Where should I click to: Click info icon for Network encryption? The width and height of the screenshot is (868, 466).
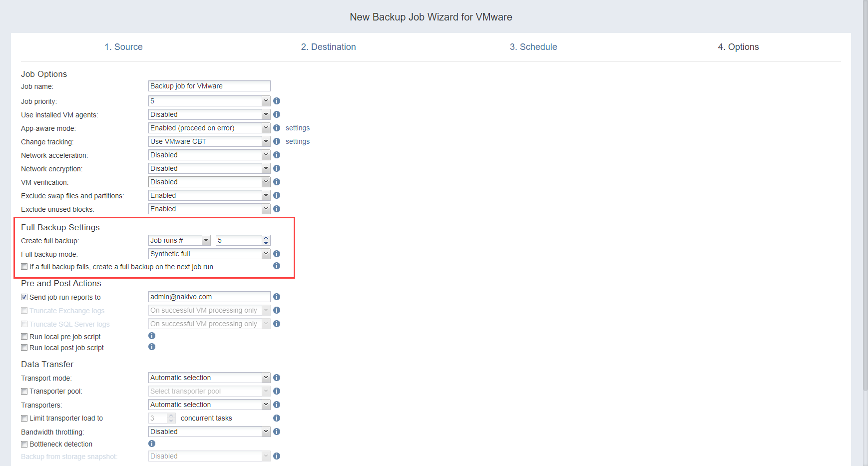point(277,168)
